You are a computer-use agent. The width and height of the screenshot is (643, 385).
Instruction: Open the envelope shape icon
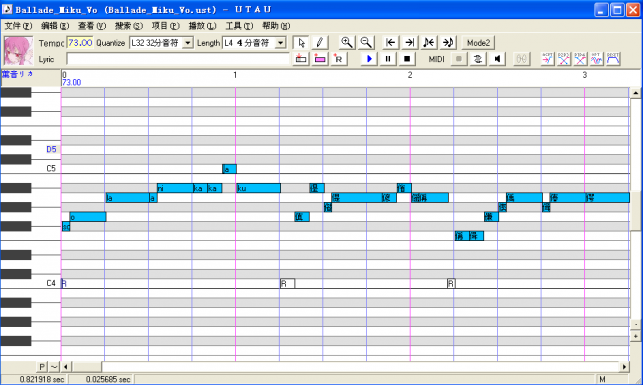point(613,59)
